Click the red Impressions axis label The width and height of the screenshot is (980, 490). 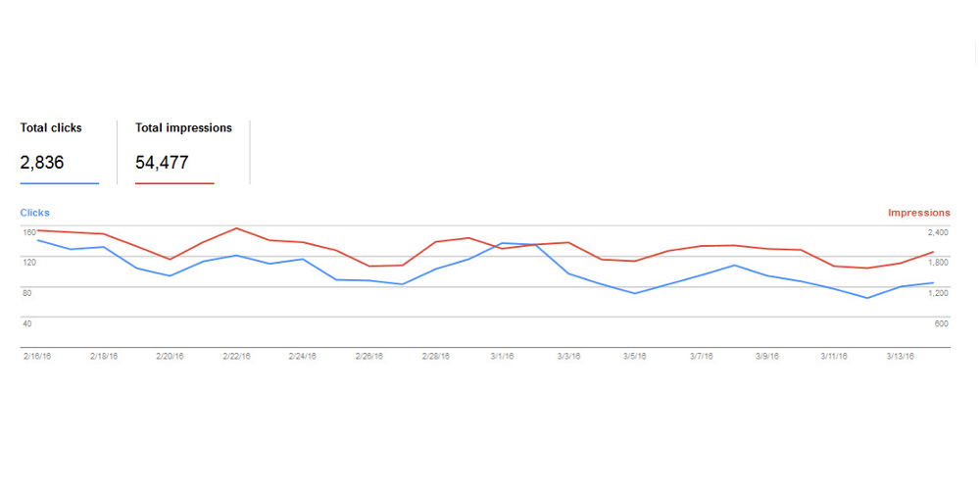[x=918, y=213]
